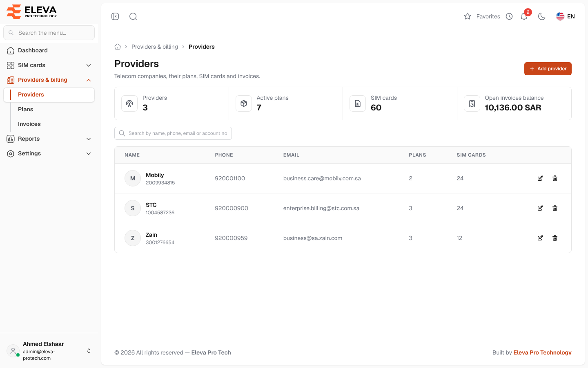Collapse Providers & billing menu
This screenshot has width=588, height=368.
[x=49, y=80]
